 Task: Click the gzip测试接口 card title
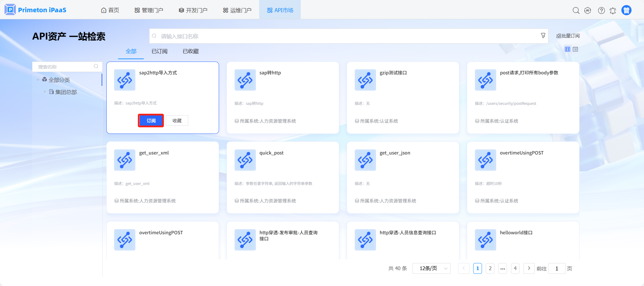(x=393, y=73)
